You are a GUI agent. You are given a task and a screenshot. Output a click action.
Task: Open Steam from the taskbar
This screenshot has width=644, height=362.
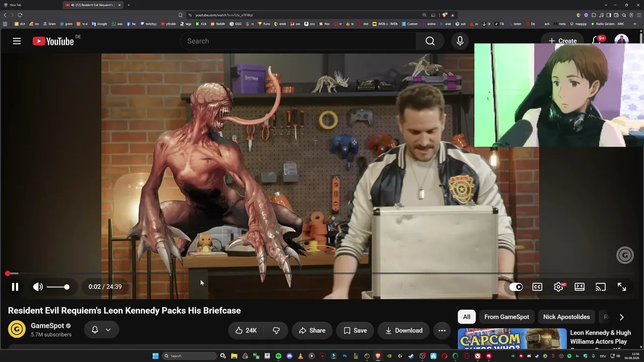coord(411,356)
